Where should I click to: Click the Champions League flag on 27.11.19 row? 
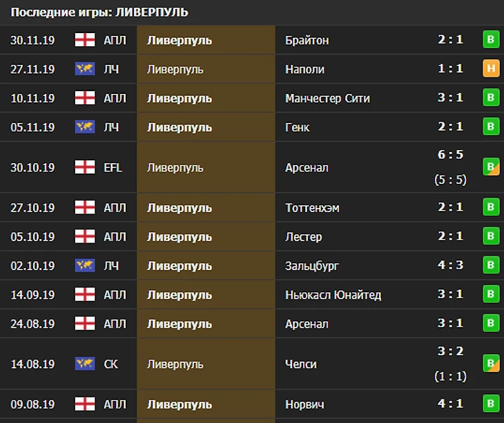[x=85, y=69]
